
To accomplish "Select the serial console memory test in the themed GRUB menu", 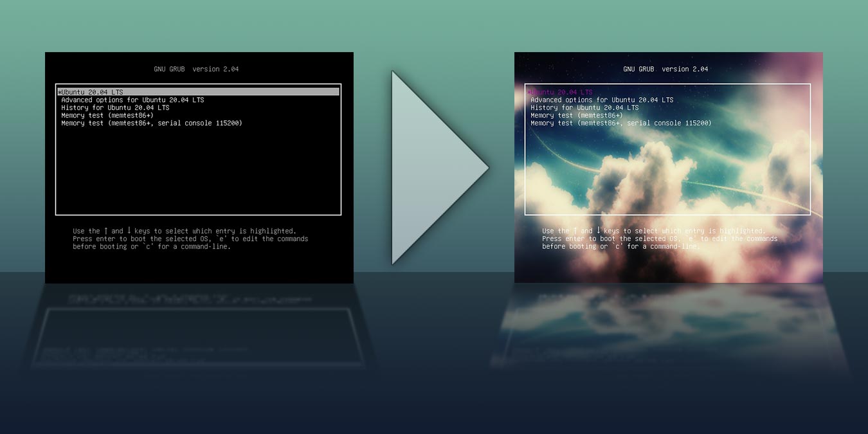I will (621, 123).
